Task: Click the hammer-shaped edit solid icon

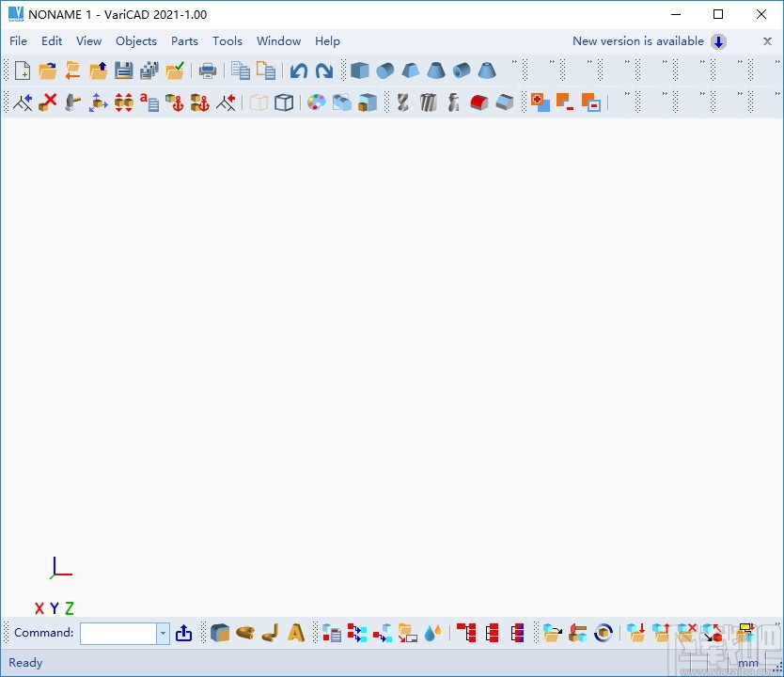Action: 73,102
